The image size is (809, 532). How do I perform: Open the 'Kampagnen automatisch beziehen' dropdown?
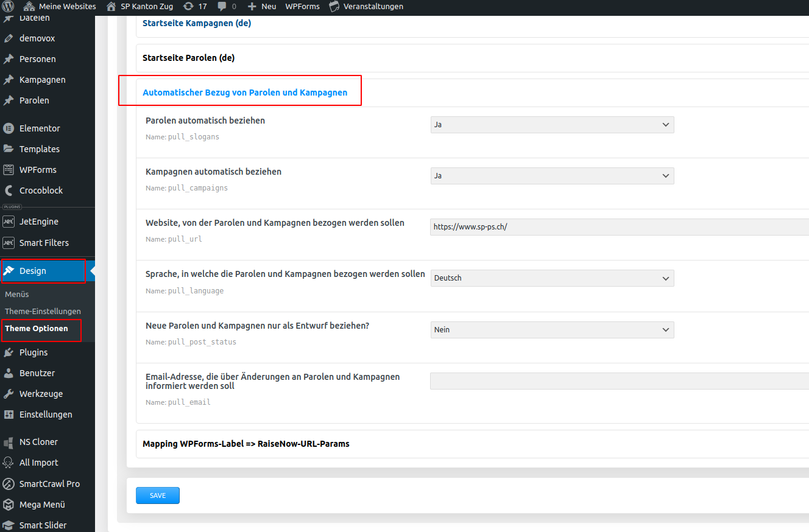pyautogui.click(x=551, y=176)
